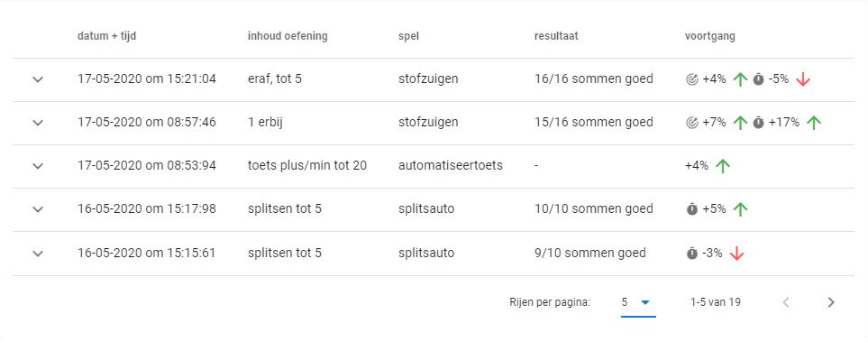Click the inhoud oefening column header
Image resolution: width=868 pixels, height=342 pixels.
[x=288, y=36]
